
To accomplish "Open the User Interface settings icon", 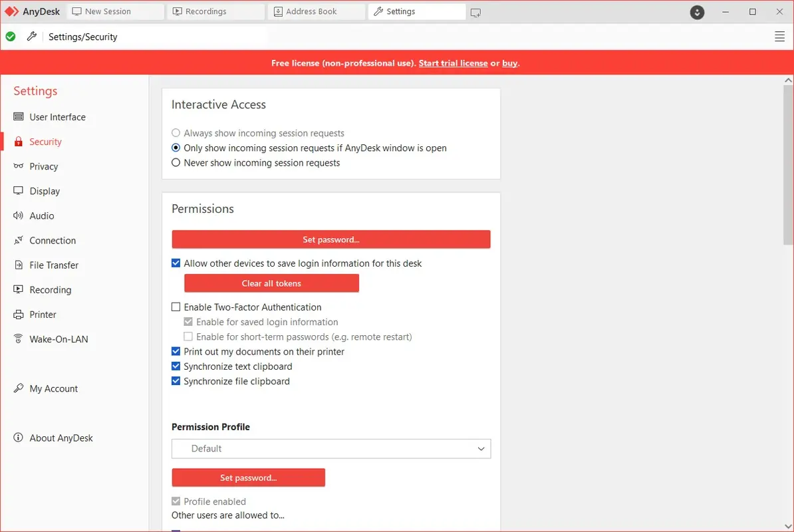I will click(17, 116).
